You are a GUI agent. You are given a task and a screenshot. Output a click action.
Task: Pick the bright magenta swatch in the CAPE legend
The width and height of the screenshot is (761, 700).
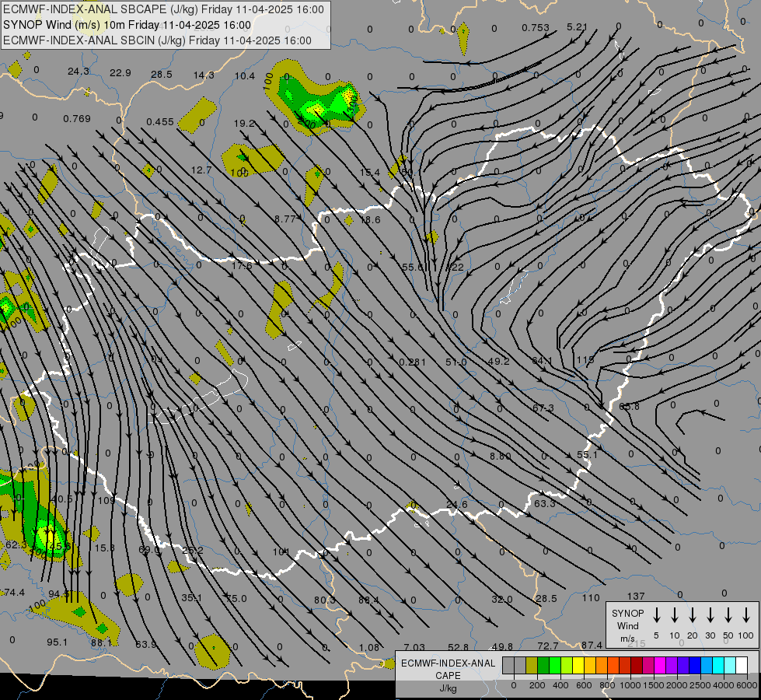pyautogui.click(x=660, y=666)
